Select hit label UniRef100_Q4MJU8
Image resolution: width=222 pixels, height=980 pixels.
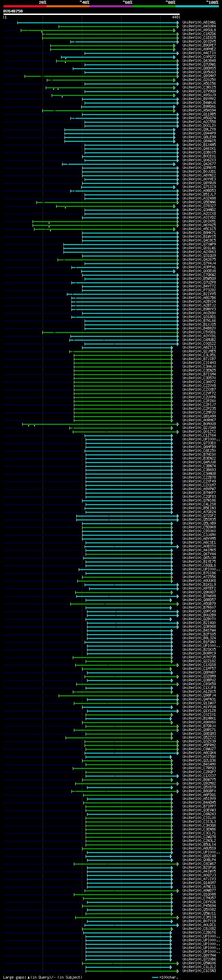click(199, 462)
